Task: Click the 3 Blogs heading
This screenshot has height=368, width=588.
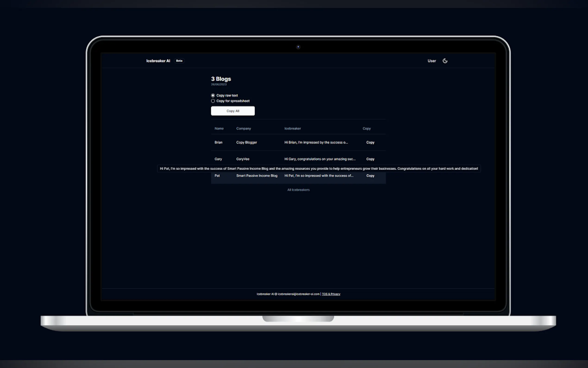Action: click(221, 79)
